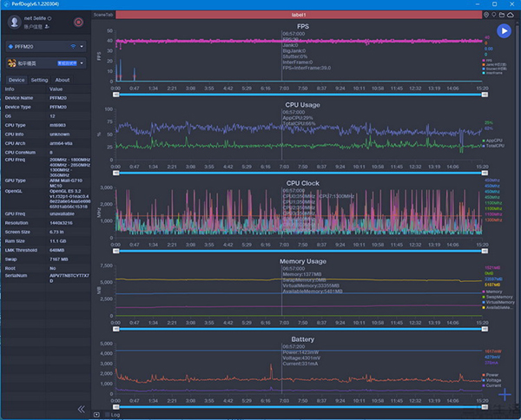This screenshot has width=521, height=420.
Task: Click the location pin icon in top bar
Action: tap(485, 15)
